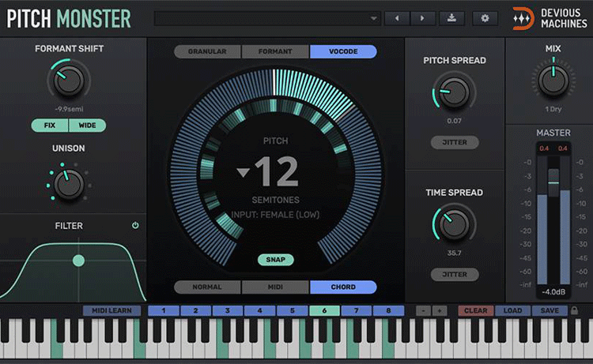
Task: Toggle the FIX formant button
Action: point(50,126)
